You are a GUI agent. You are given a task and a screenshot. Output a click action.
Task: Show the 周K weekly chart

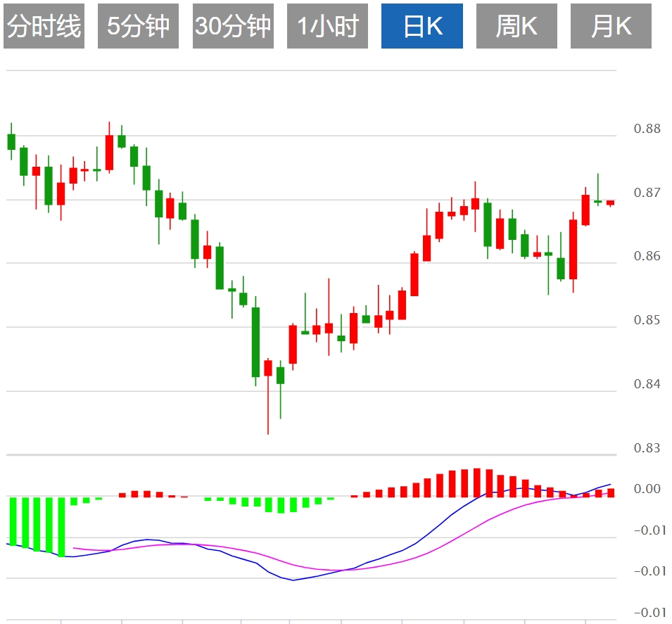[x=516, y=26]
